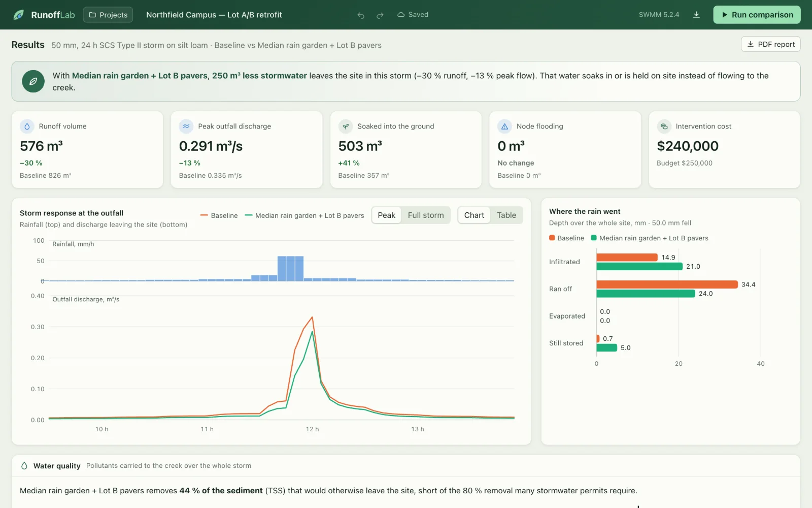Click the Peak outfall discharge wave icon

tap(186, 126)
